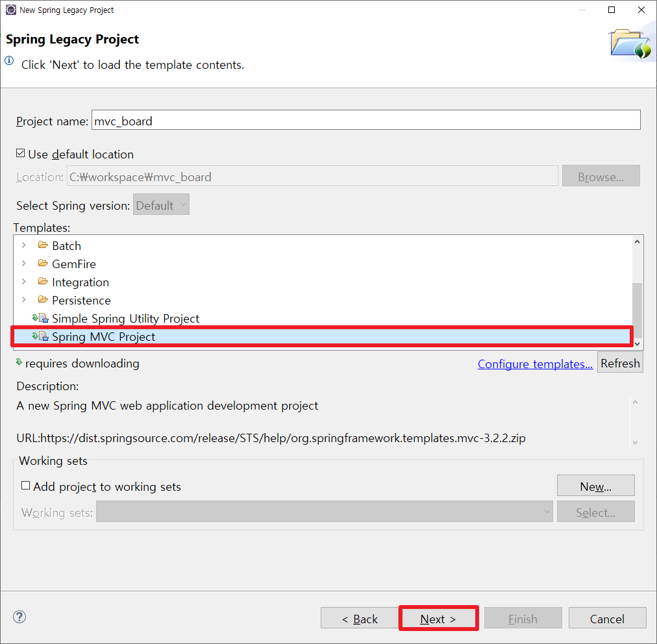Open the Select Spring version dropdown

click(161, 204)
